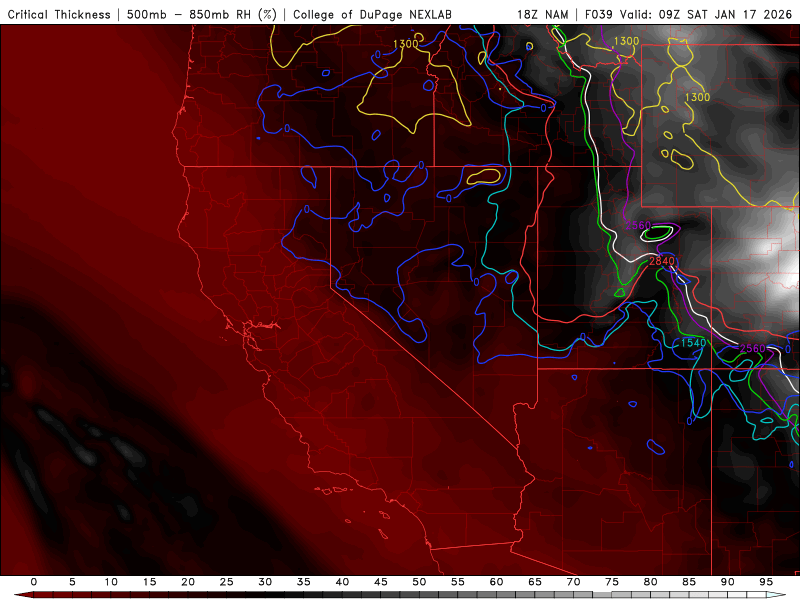The image size is (800, 600).
Task: Click the "15" tick label on the color scale
Action: click(149, 582)
